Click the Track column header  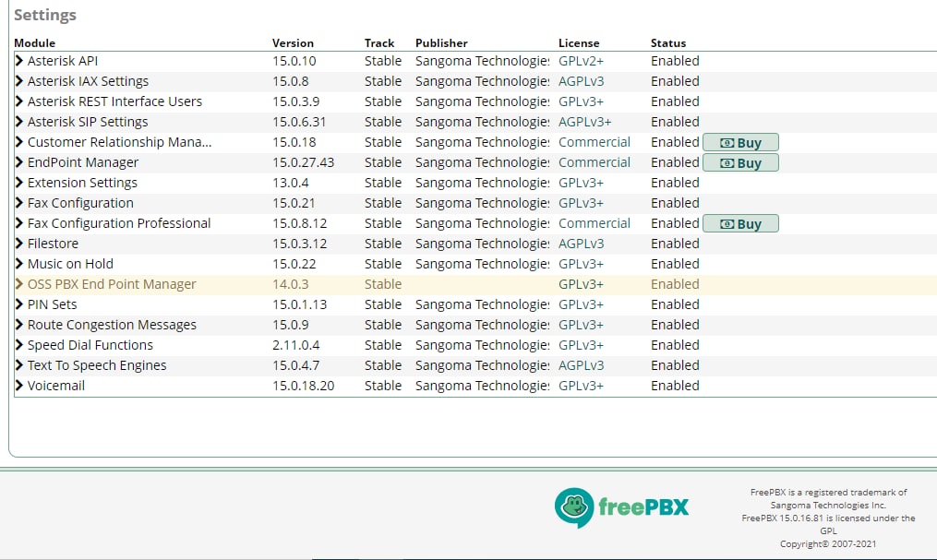point(379,43)
